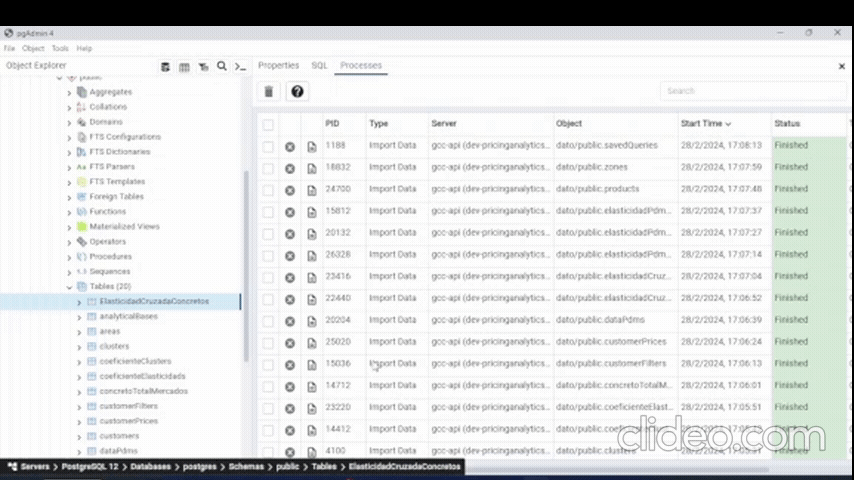
Task: Switch to the SQL tab
Action: [319, 65]
